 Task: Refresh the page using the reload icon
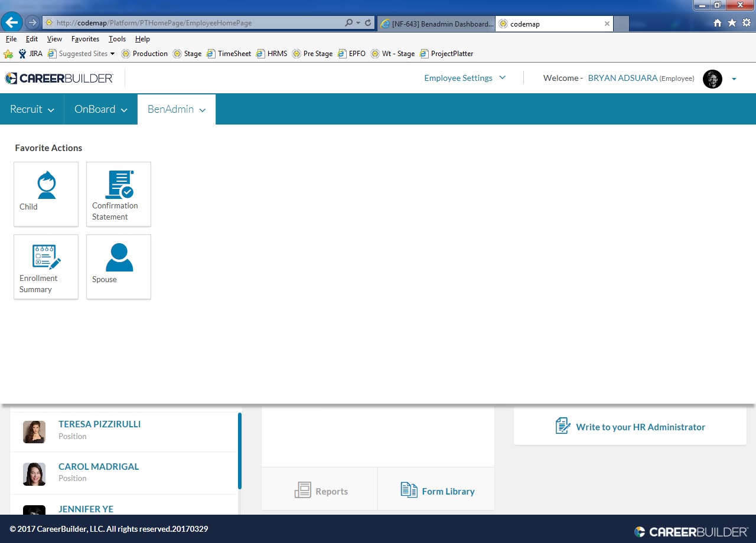pos(368,23)
